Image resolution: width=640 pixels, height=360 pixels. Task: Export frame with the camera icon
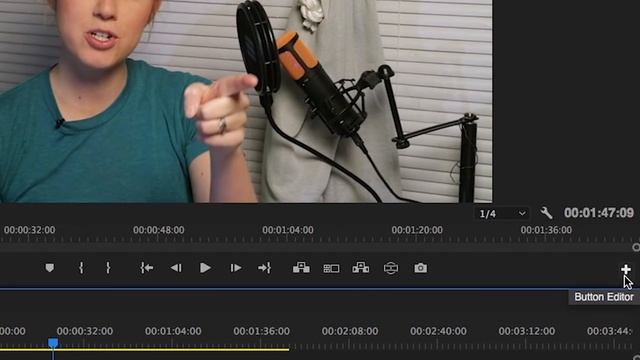[x=420, y=268]
